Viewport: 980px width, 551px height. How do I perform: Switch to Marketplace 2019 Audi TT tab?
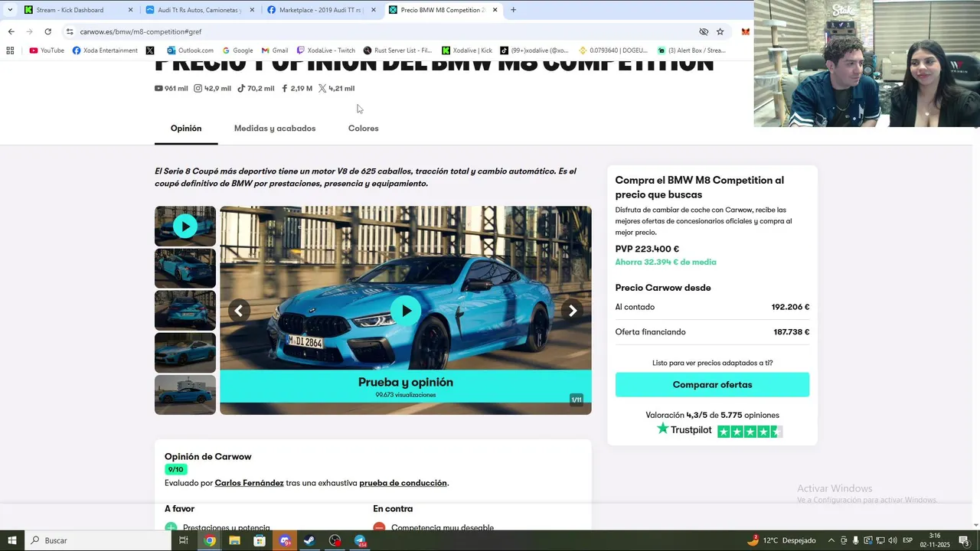click(x=320, y=10)
